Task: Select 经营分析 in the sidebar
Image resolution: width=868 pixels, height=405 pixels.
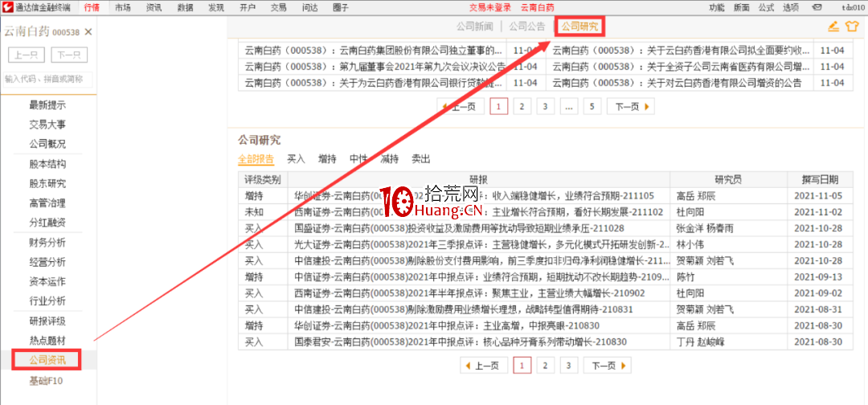Action: (x=47, y=262)
